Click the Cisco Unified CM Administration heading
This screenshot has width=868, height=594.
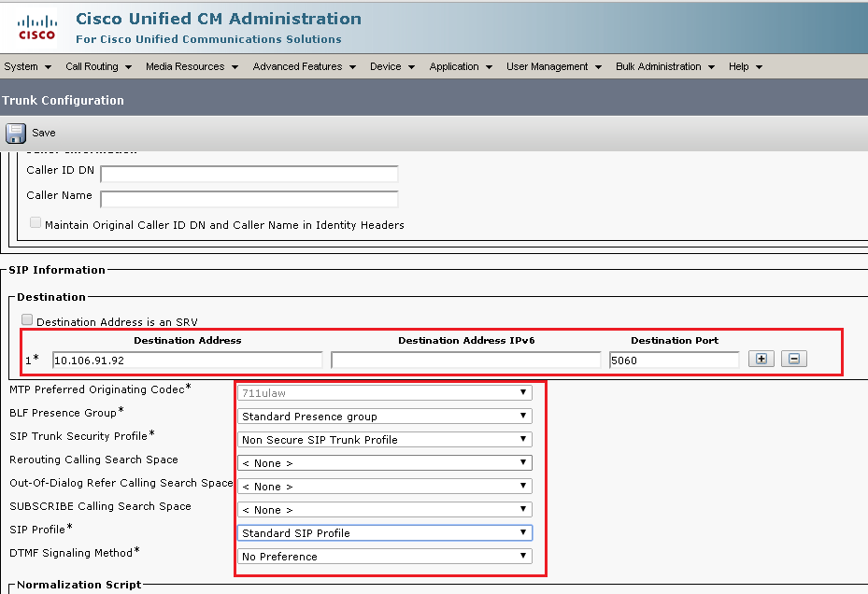(219, 19)
